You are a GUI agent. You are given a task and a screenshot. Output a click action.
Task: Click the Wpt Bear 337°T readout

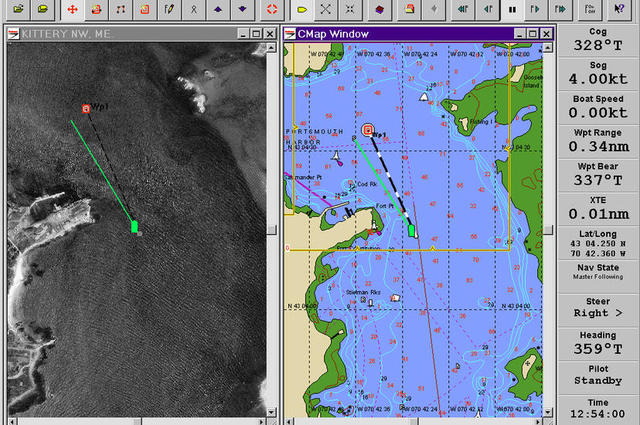coord(598,175)
